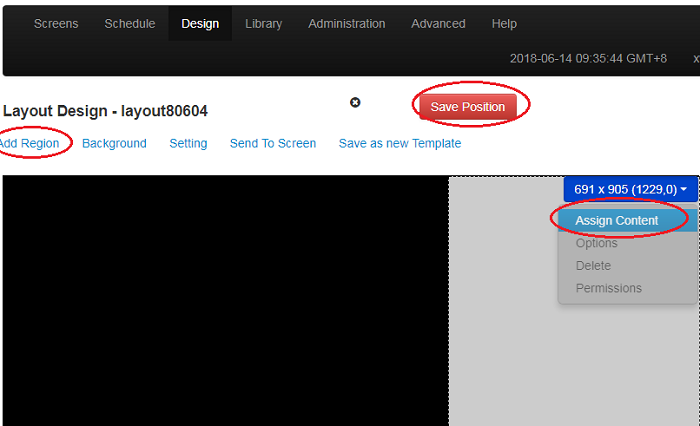Open the layout Setting link
Viewport: 700px width, 426px height.
coord(188,144)
